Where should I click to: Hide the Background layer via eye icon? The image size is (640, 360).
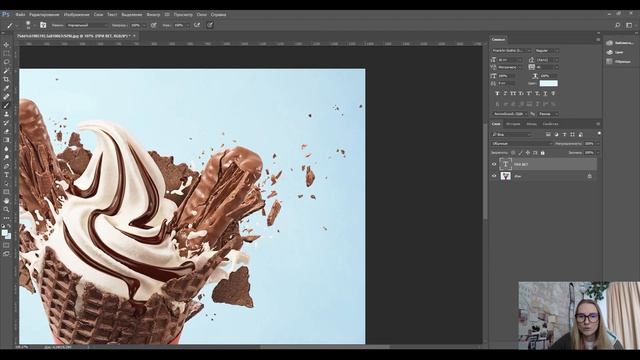click(x=494, y=176)
